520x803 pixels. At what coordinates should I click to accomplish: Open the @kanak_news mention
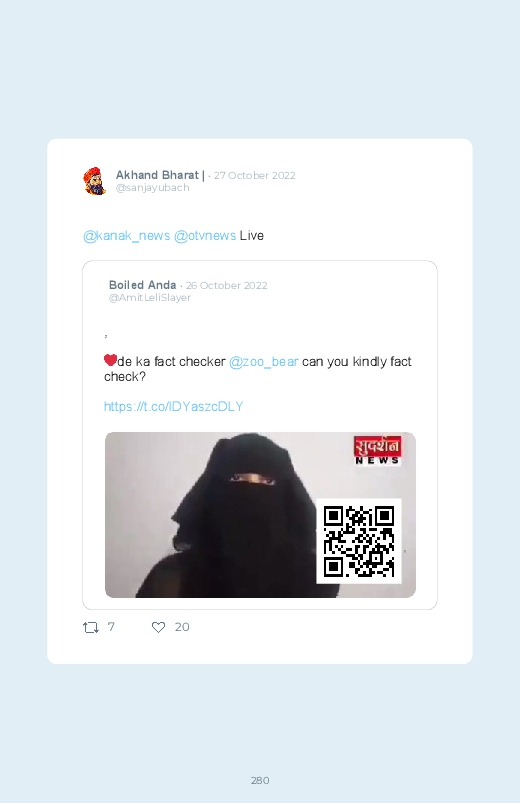tap(127, 236)
